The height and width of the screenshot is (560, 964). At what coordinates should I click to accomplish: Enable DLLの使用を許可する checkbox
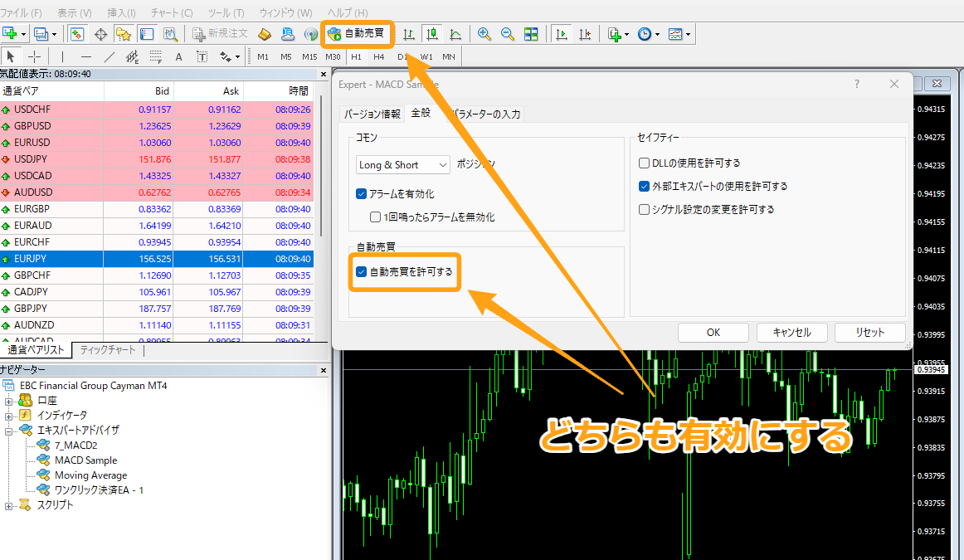pos(645,163)
